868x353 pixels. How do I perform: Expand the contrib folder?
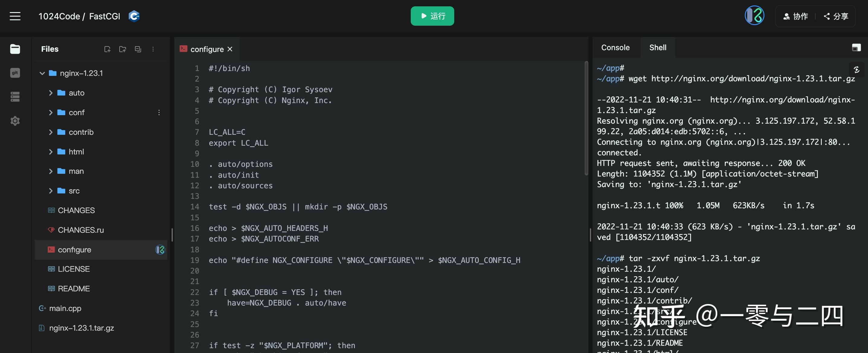(50, 132)
